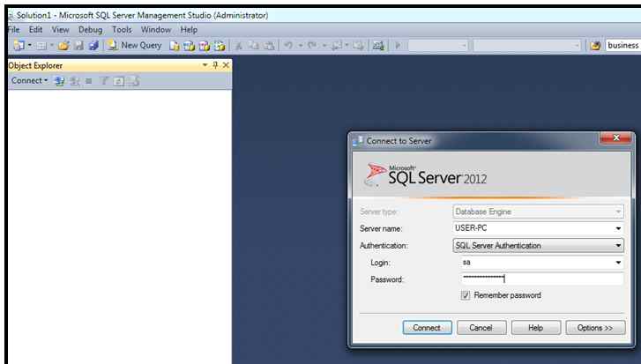The image size is (641, 364).
Task: Click the Undo arrow icon
Action: coord(288,45)
